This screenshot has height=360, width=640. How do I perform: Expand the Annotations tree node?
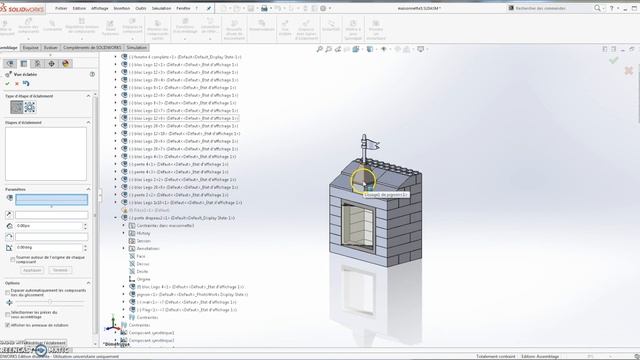click(124, 248)
